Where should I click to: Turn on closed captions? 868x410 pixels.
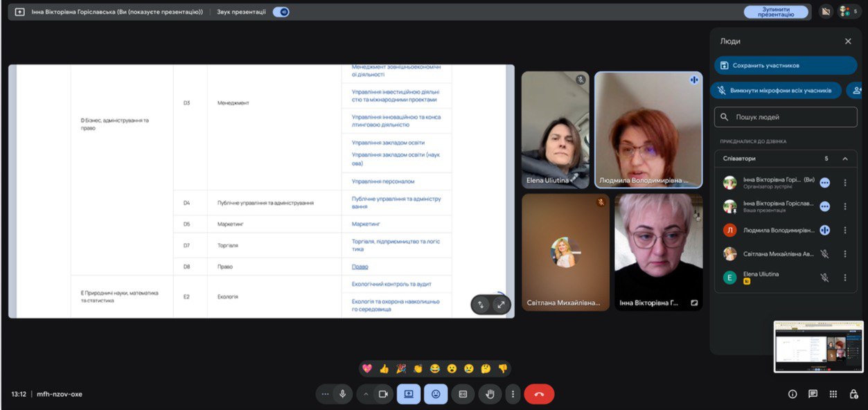(463, 394)
